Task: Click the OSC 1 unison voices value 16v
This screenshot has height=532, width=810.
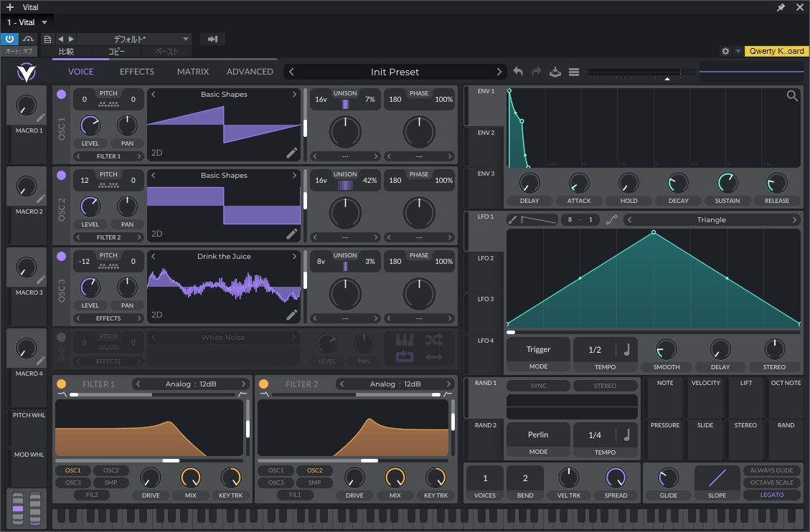Action: tap(321, 99)
